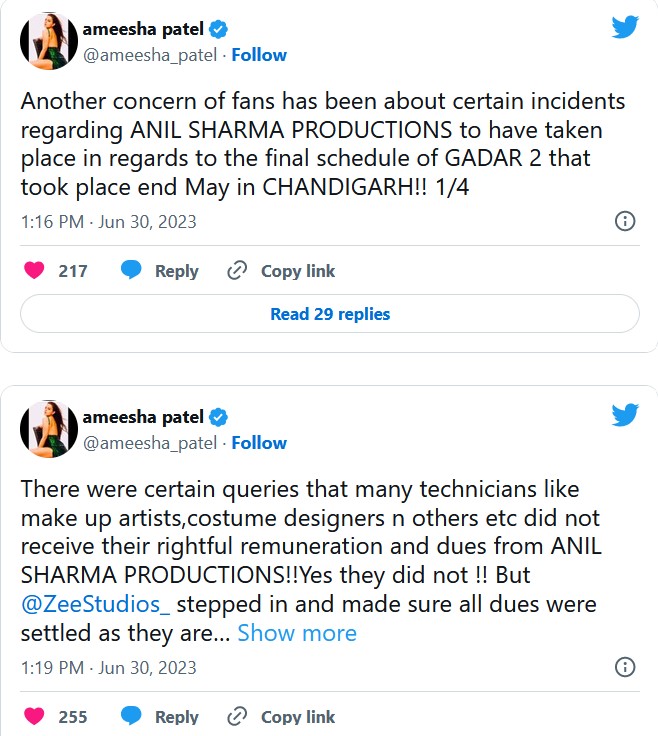The image size is (658, 736).
Task: Open the 1:19 PM · Jun 30, 2023 timestamp
Action: point(108,667)
